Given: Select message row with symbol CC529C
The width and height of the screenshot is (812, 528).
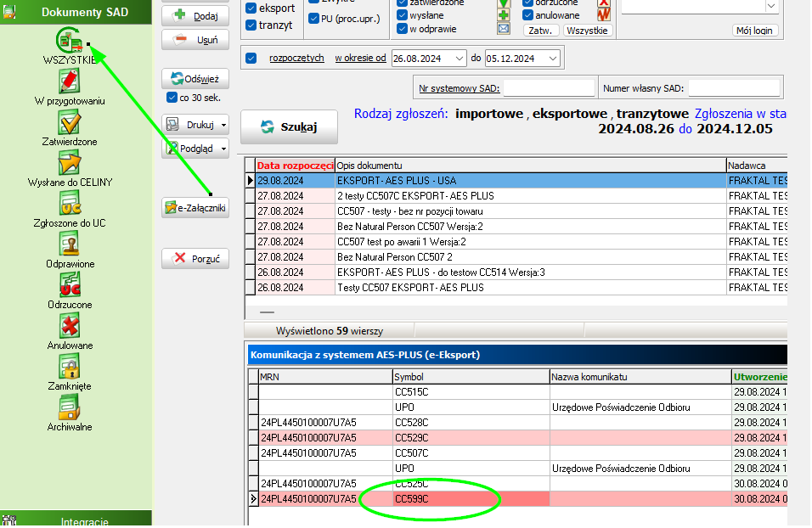Looking at the screenshot, I should coord(518,438).
